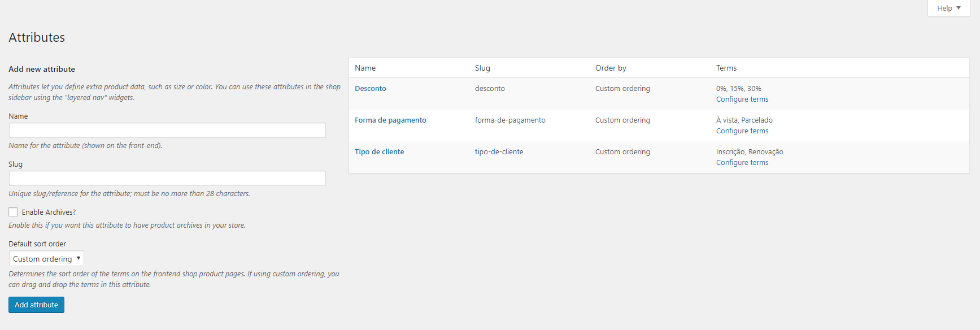Open the Tipo de cliente attribute
980x330 pixels.
pyautogui.click(x=379, y=152)
